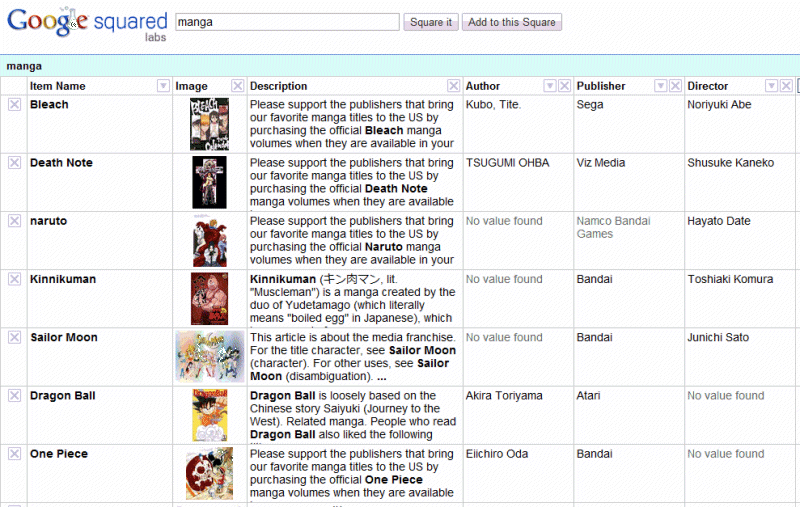Click the TSUGUMI OHBA author cell

pyautogui.click(x=507, y=163)
